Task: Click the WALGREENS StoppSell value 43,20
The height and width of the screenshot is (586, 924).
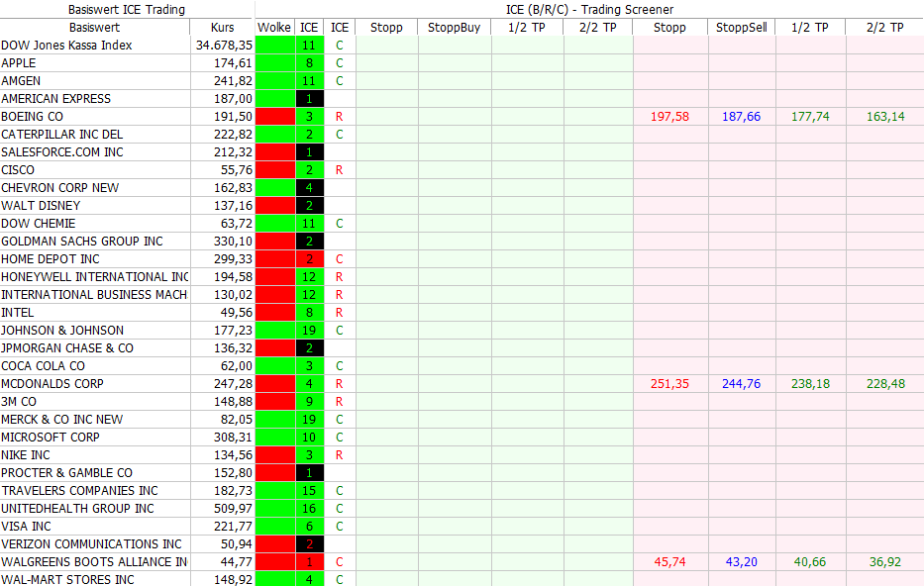Action: (741, 562)
